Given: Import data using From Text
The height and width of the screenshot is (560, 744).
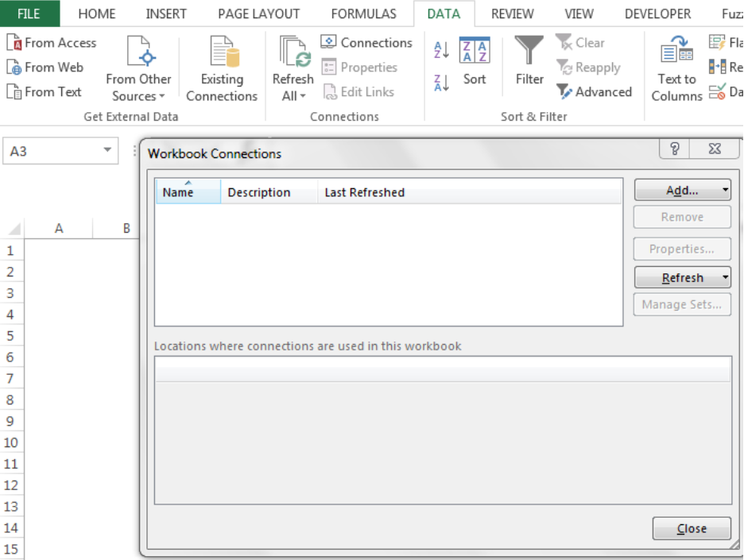Looking at the screenshot, I should click(45, 91).
